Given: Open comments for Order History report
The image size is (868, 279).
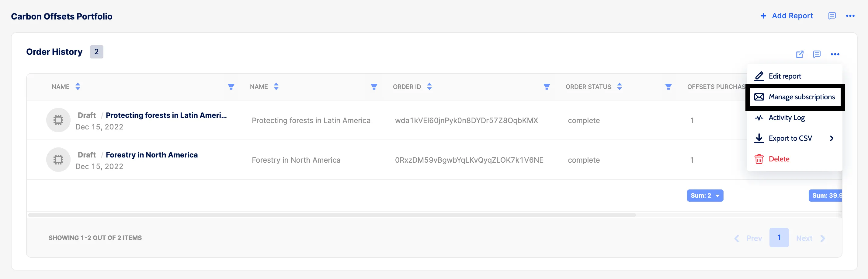Looking at the screenshot, I should (x=817, y=54).
